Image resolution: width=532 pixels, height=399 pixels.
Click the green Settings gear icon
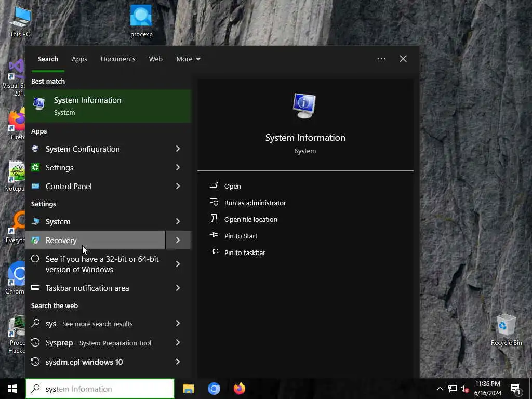[35, 167]
